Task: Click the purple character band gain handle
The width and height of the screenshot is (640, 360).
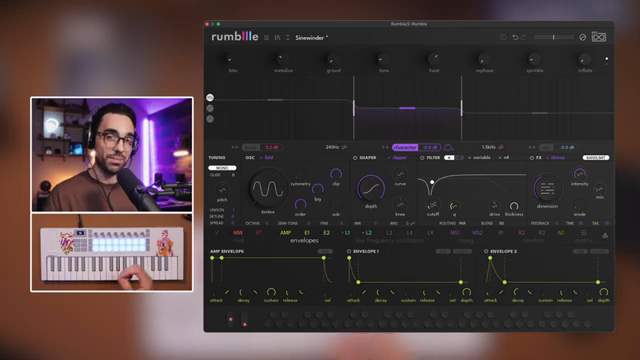Action: (x=407, y=108)
